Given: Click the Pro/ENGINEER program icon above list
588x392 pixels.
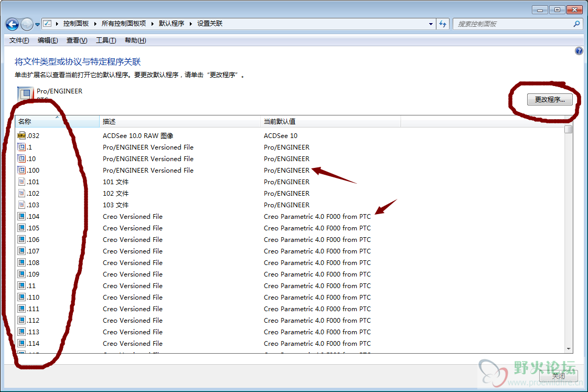Looking at the screenshot, I should click(x=25, y=94).
